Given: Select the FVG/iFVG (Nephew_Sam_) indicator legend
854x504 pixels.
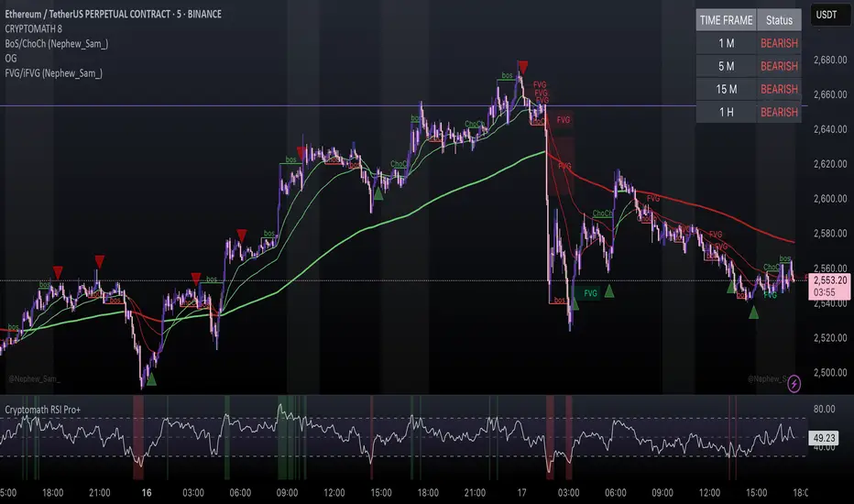Looking at the screenshot, I should [x=53, y=73].
